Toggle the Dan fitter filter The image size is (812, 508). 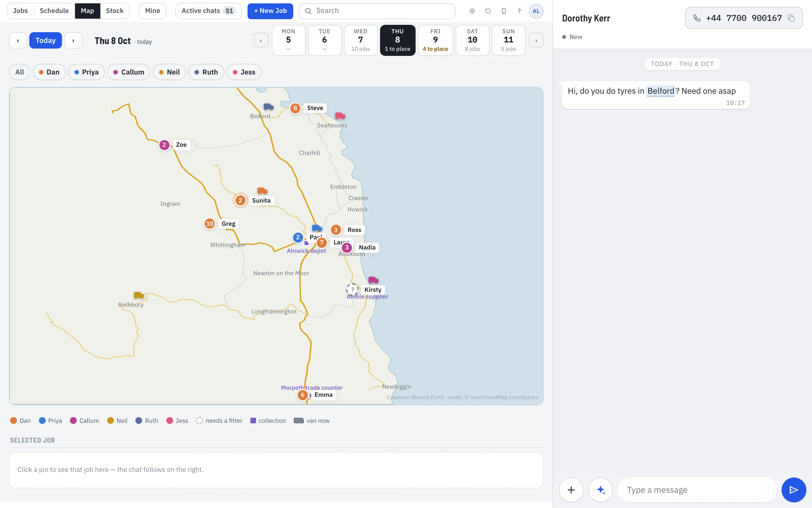49,72
